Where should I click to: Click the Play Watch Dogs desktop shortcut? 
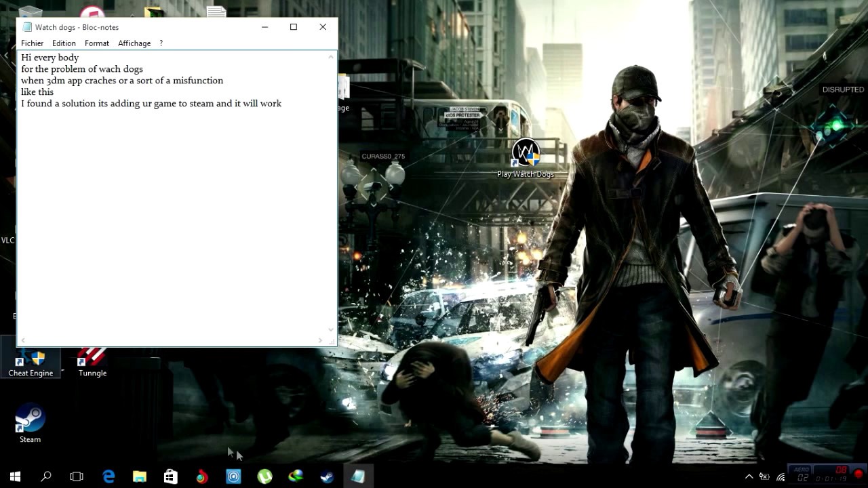526,159
